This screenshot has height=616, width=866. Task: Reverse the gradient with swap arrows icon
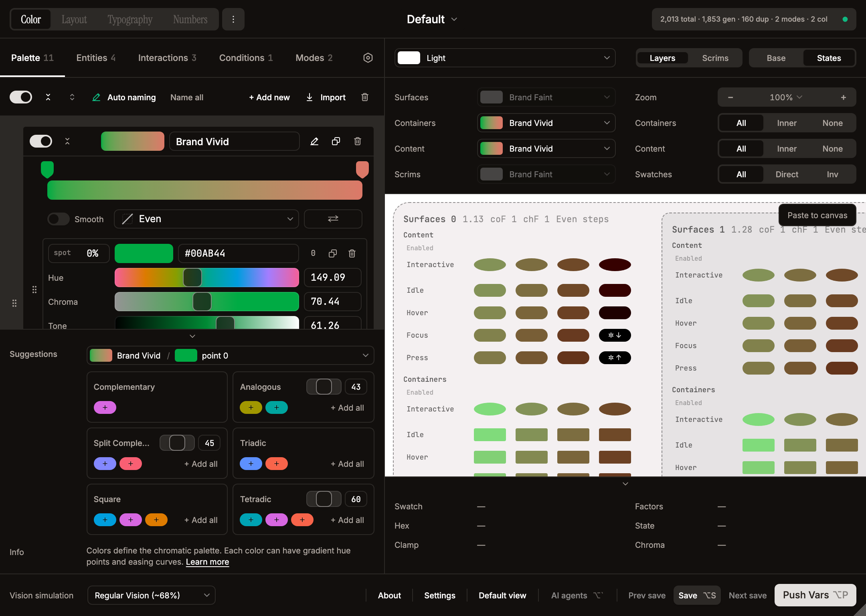333,219
